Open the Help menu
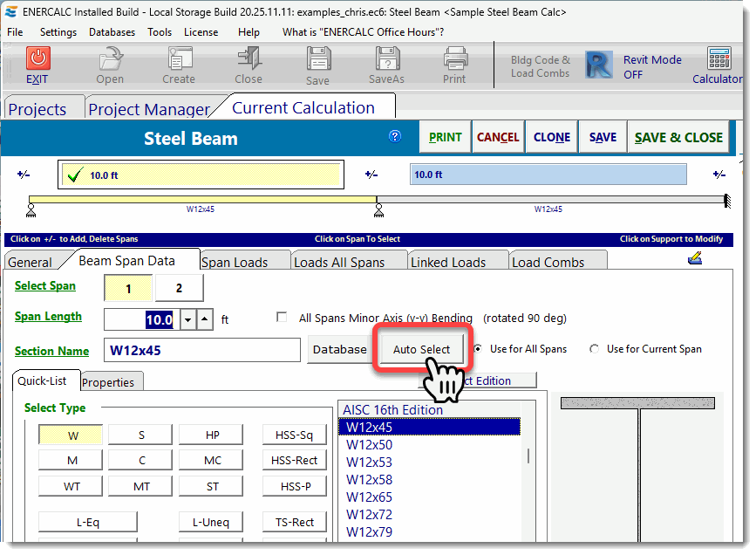756x555 pixels. [x=249, y=32]
